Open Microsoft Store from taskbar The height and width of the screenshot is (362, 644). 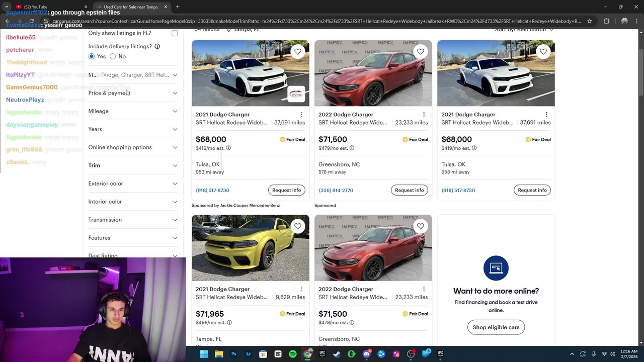263,354
